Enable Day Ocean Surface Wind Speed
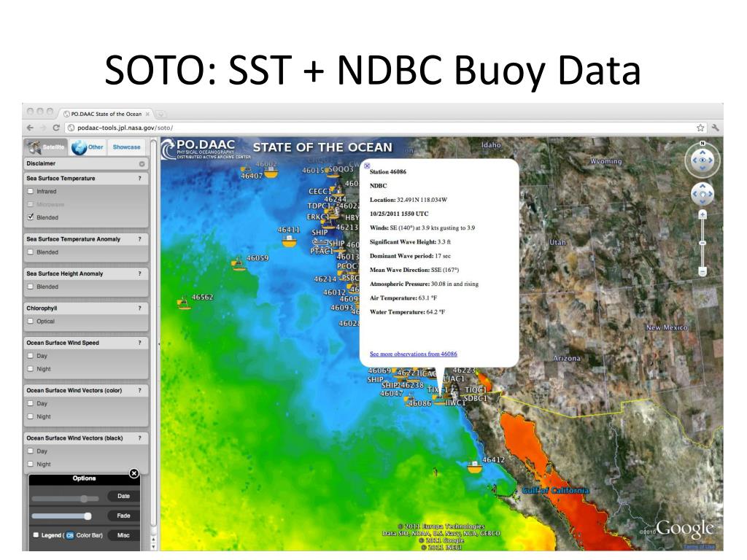This screenshot has height=560, width=747. pyautogui.click(x=31, y=356)
